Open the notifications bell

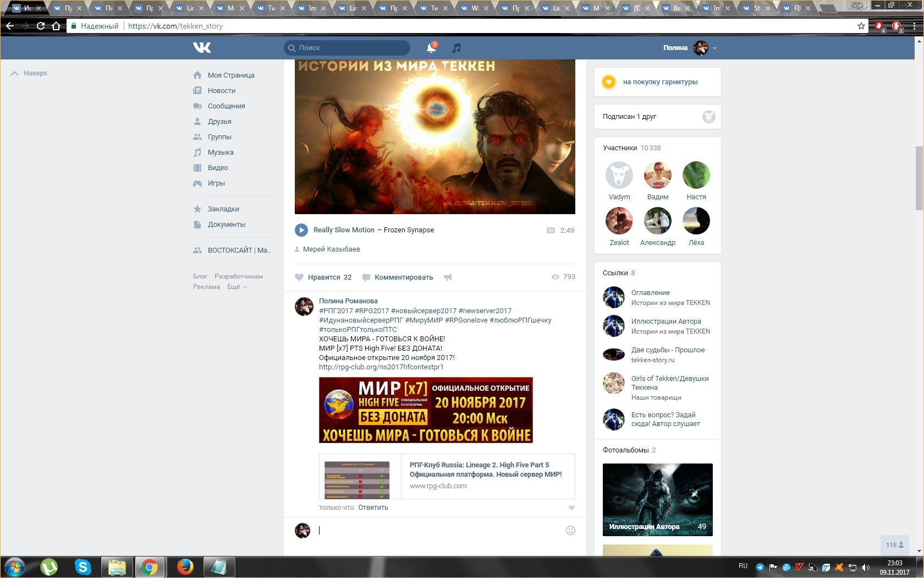point(431,48)
